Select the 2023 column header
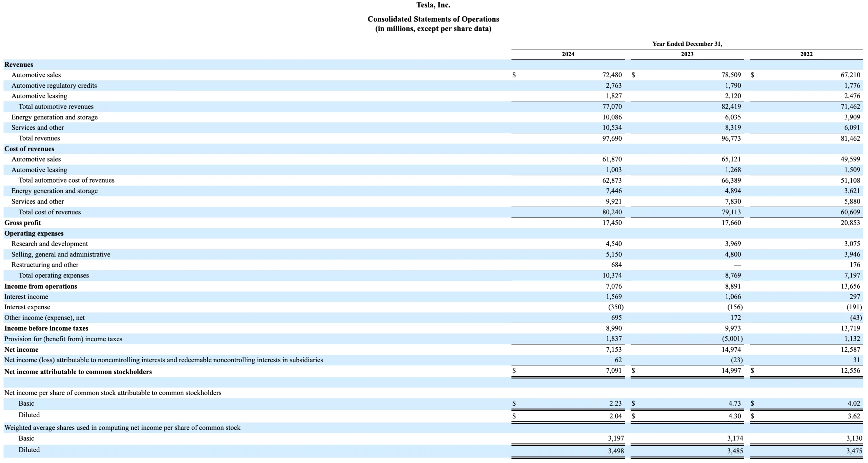The image size is (868, 463). point(687,54)
